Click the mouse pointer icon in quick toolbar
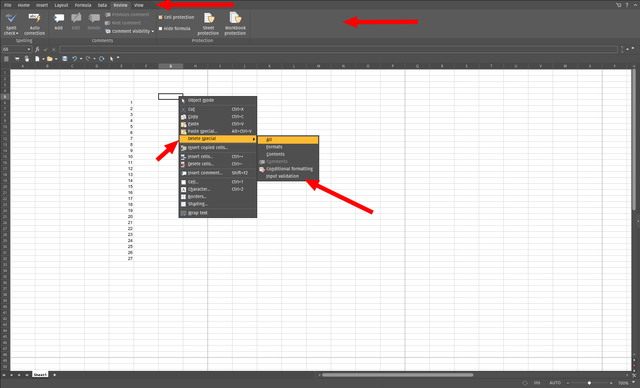The image size is (640, 388). coord(111,59)
